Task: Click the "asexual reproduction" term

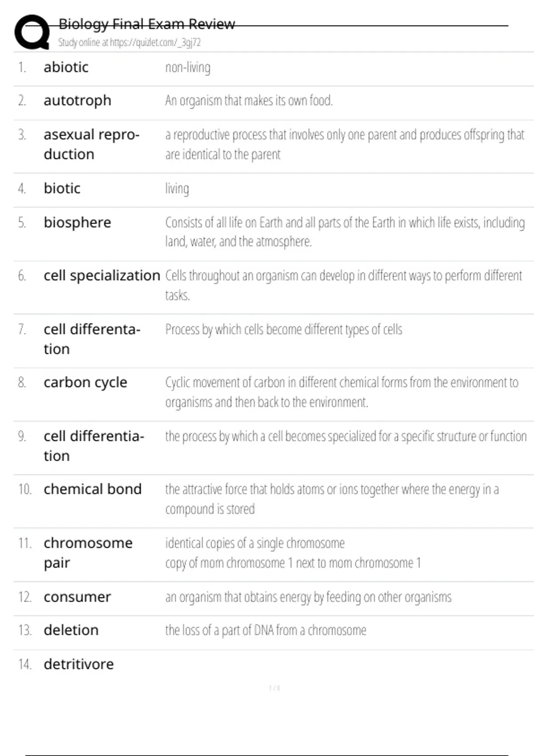Action: tap(91, 144)
